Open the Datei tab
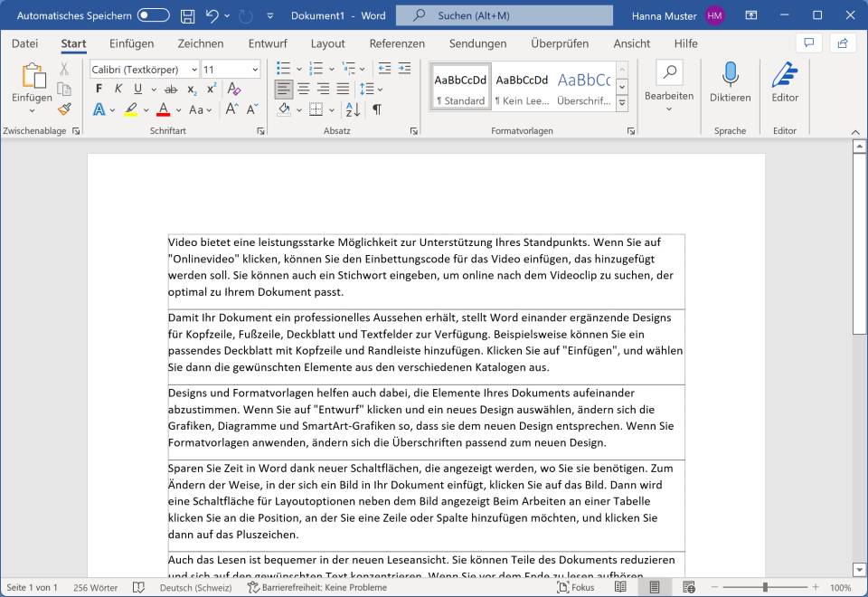The image size is (868, 597). (x=25, y=43)
